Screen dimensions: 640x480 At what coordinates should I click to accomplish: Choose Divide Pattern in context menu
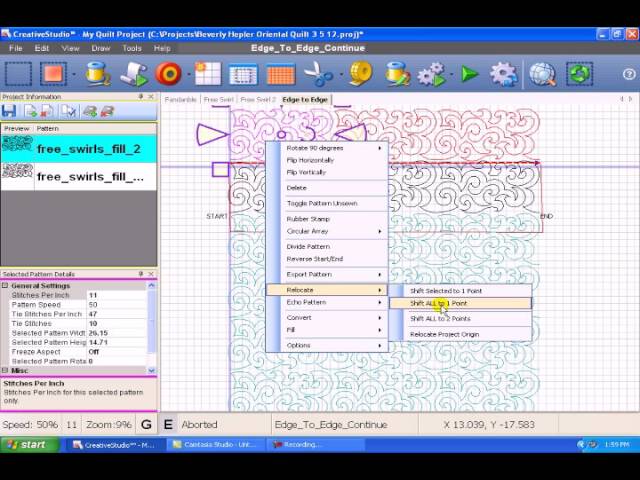pos(327,247)
